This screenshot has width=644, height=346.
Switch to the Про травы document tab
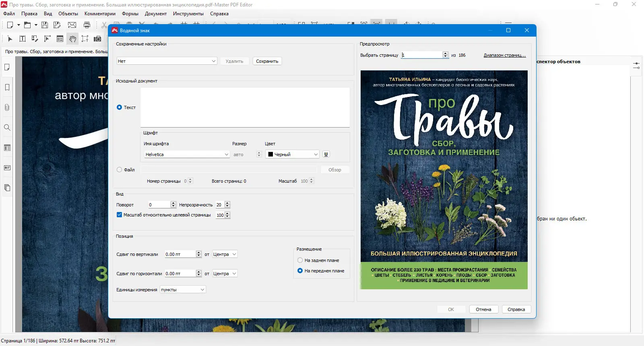click(56, 51)
